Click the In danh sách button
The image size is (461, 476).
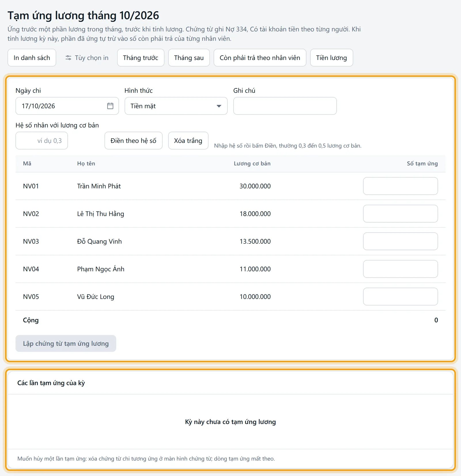coord(32,58)
